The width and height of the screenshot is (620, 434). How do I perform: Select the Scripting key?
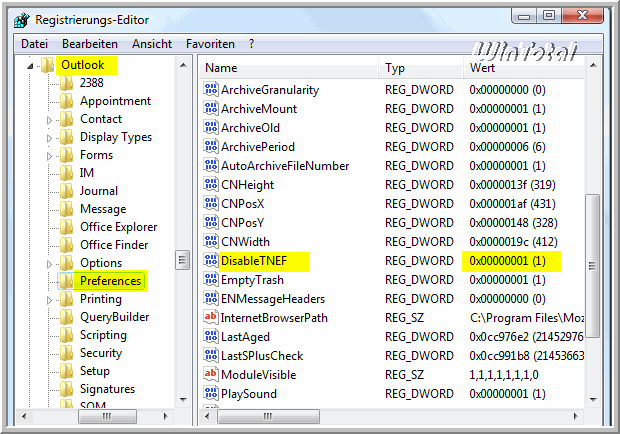pos(104,335)
